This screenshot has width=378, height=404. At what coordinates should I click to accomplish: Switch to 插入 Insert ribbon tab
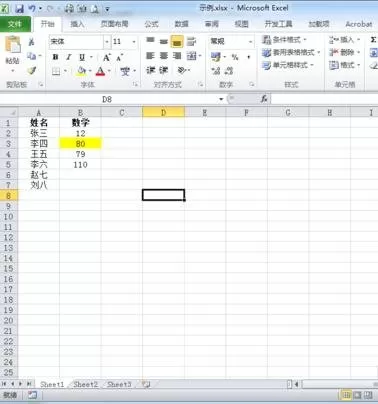pyautogui.click(x=77, y=24)
